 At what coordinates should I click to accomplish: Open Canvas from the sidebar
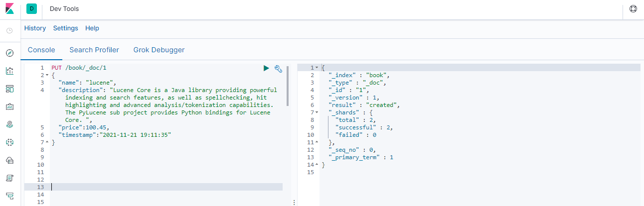pyautogui.click(x=9, y=106)
